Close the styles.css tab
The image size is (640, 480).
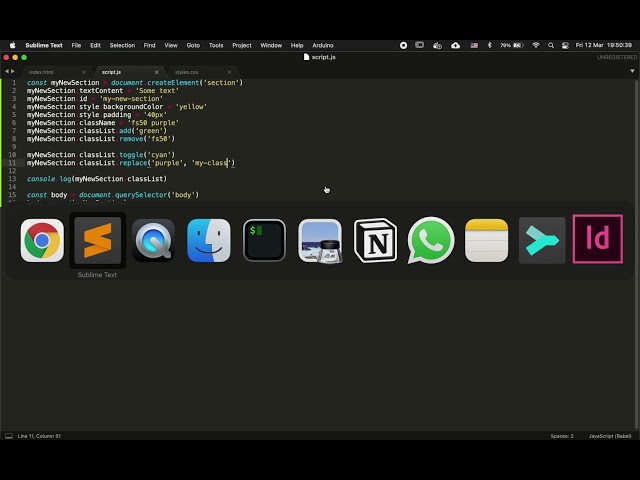229,72
